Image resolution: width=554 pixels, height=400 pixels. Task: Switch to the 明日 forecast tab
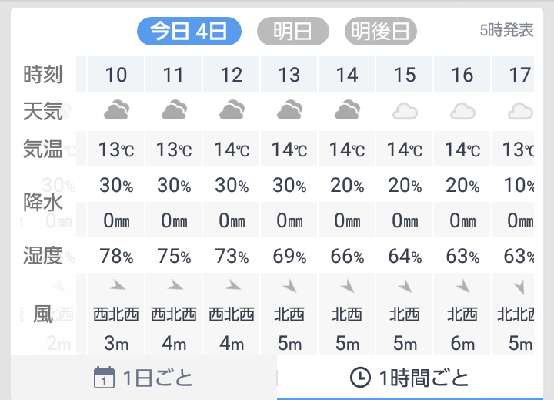click(x=293, y=31)
